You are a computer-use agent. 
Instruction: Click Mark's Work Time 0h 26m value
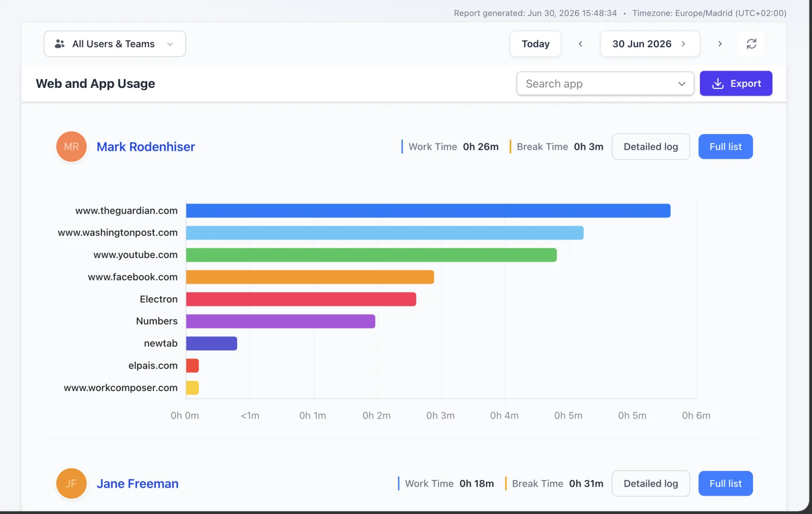(x=481, y=147)
